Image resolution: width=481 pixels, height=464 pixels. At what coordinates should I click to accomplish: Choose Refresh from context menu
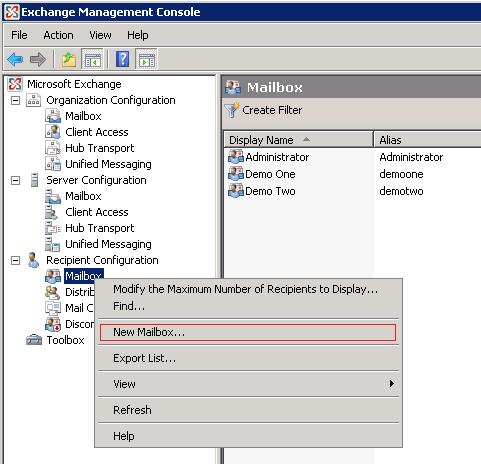(248, 410)
